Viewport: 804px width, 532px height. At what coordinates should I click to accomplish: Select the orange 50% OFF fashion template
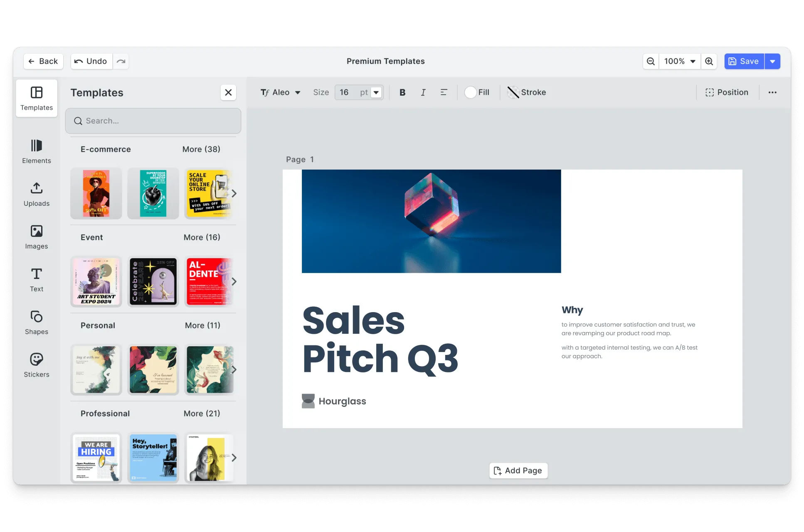point(96,193)
